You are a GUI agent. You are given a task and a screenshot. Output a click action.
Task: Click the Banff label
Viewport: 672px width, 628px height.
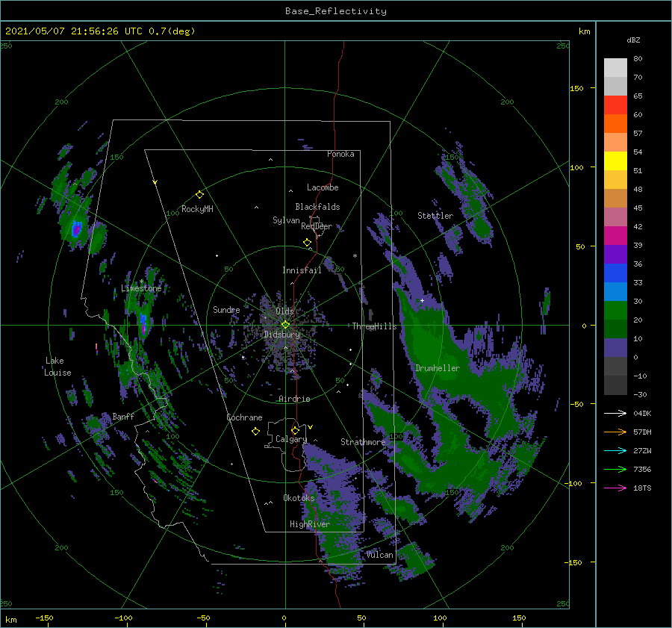(123, 416)
